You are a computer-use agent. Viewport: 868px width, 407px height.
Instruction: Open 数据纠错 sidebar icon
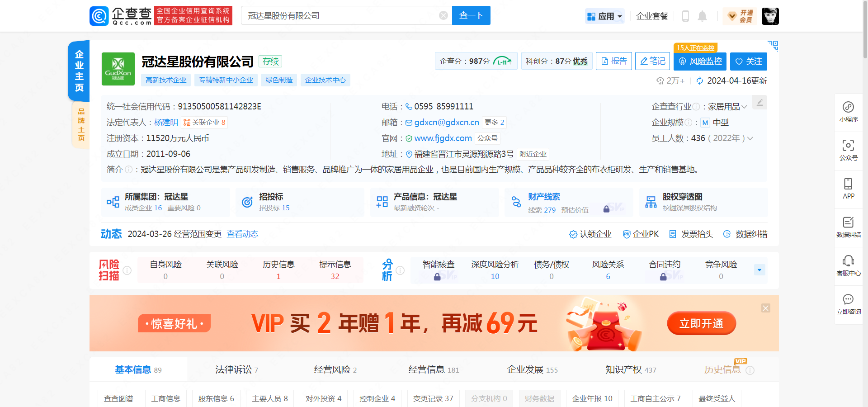[x=848, y=227]
